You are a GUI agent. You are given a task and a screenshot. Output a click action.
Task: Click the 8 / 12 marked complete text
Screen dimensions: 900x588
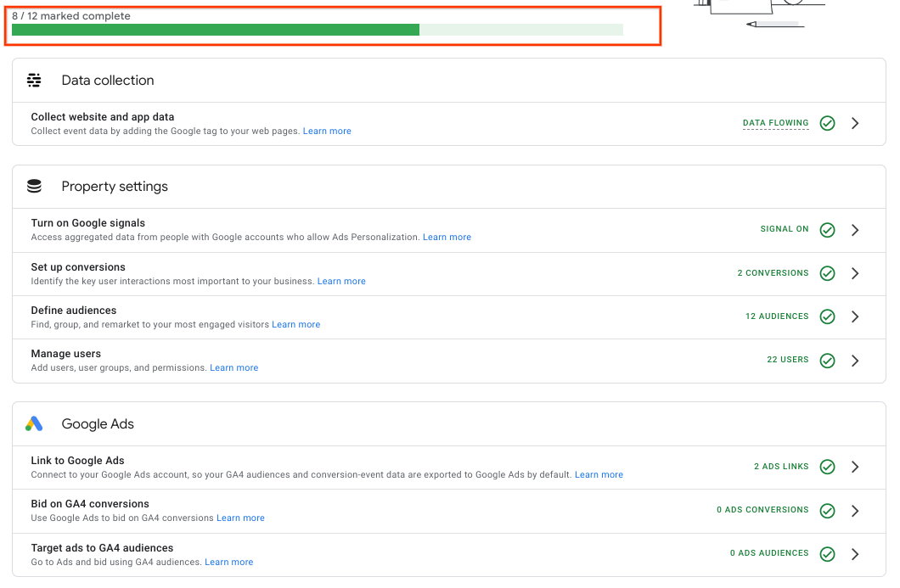71,16
